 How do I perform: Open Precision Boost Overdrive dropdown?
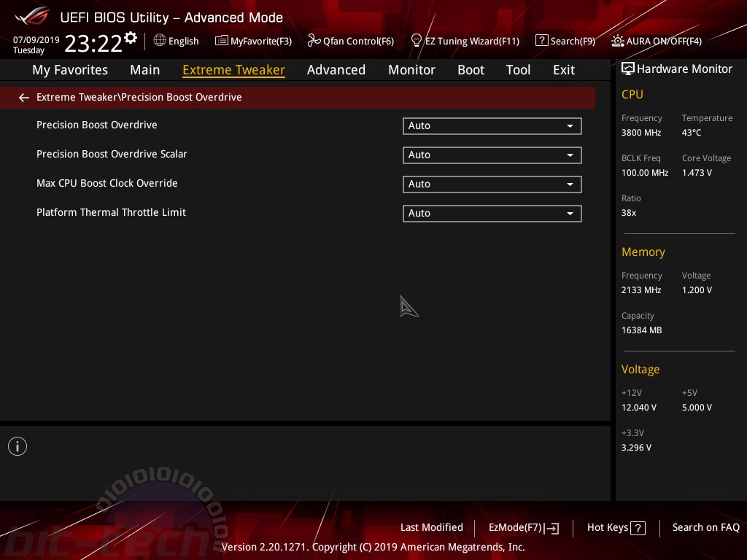coord(492,125)
